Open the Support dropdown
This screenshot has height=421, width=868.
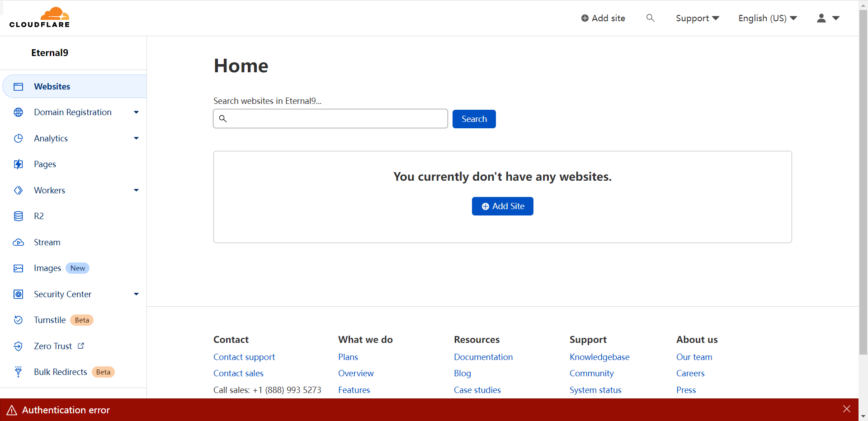click(x=698, y=18)
